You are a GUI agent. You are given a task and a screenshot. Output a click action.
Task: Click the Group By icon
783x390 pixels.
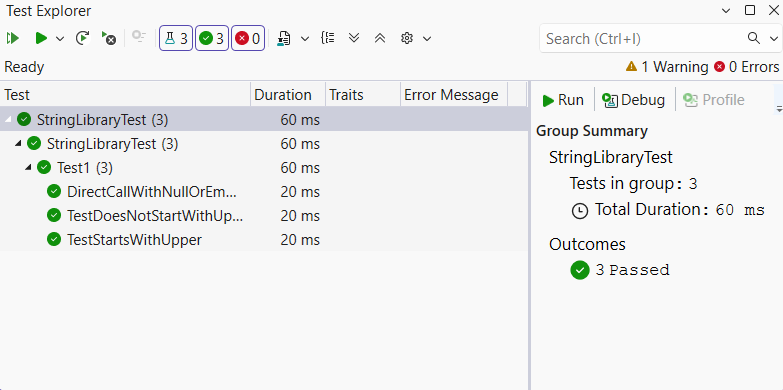328,38
